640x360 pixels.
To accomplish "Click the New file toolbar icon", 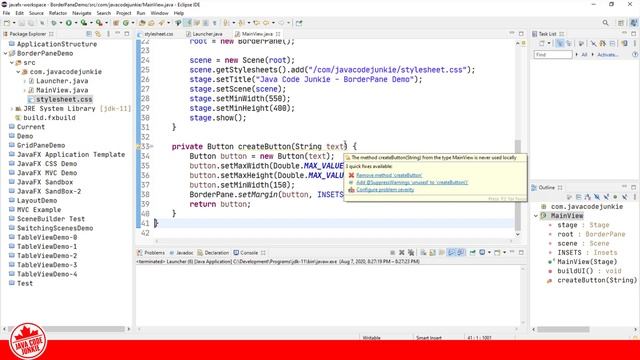I will click(7, 23).
